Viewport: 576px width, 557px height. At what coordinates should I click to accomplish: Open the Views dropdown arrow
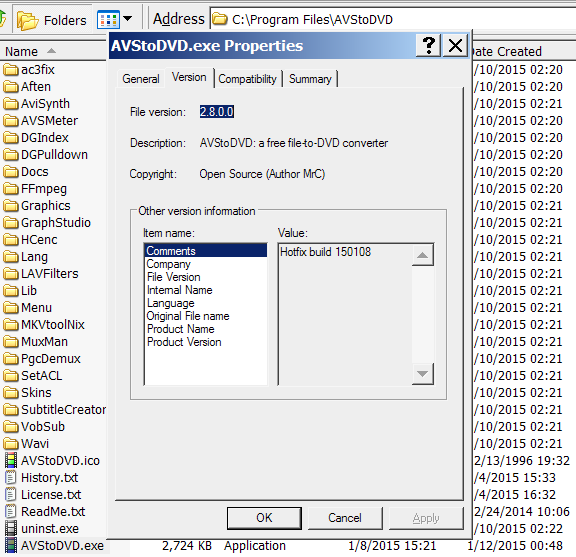(127, 18)
